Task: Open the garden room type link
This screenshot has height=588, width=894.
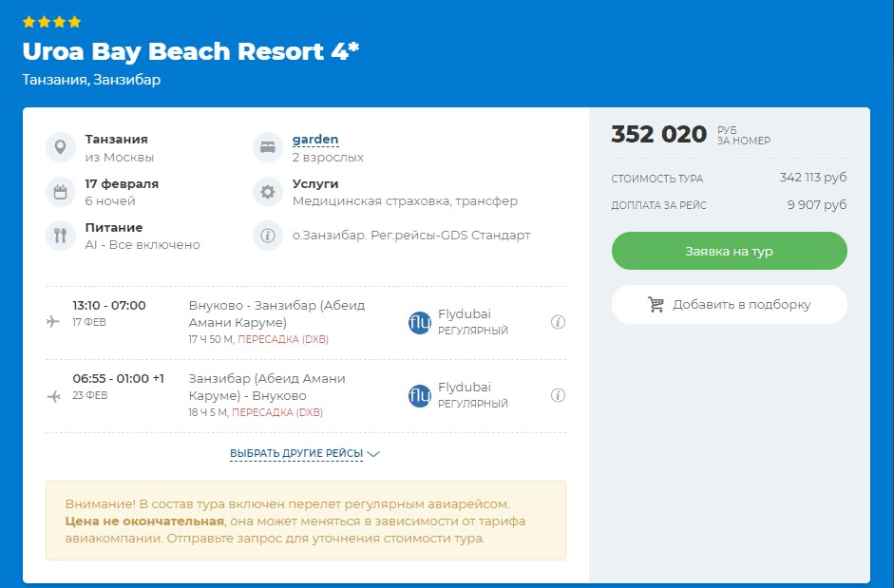Action: pos(315,140)
